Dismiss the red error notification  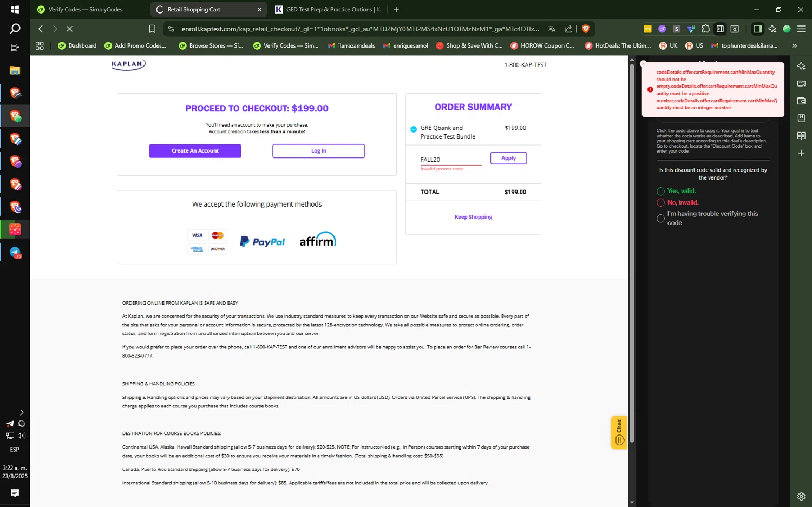[643, 63]
